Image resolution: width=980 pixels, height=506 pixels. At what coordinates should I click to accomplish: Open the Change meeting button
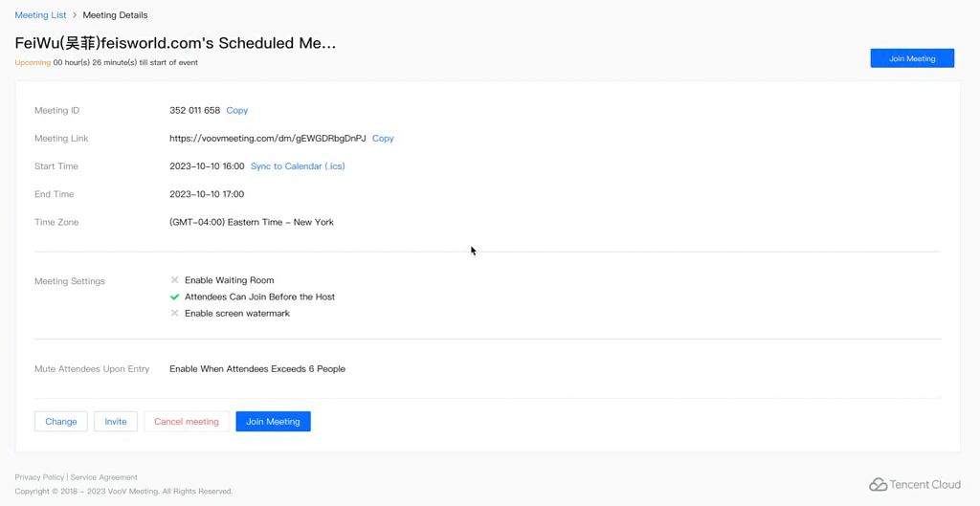[x=61, y=422]
